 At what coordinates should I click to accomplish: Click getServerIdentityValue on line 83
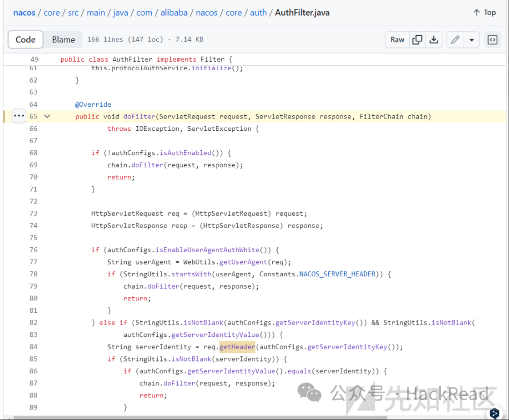pyautogui.click(x=215, y=335)
